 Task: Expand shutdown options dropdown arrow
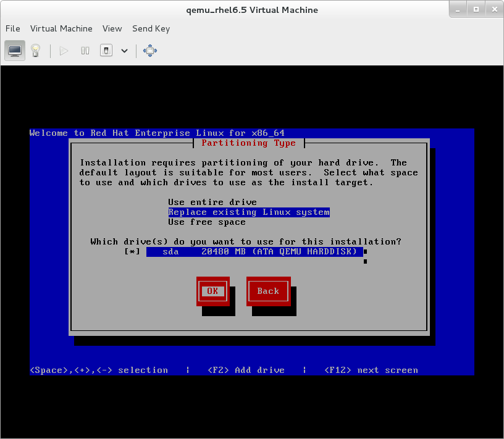tap(124, 51)
